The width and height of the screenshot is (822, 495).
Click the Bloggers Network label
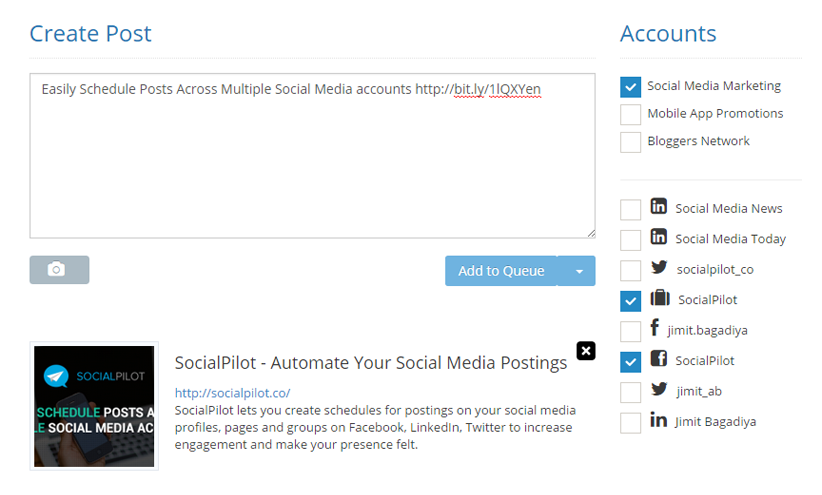tap(698, 142)
